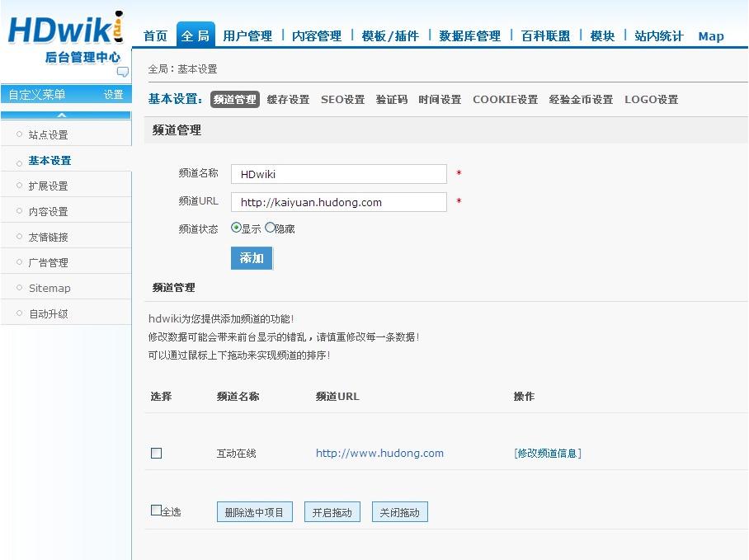Screen dimensions: 749x560
Task: Click the Map link in top navigation
Action: (711, 36)
